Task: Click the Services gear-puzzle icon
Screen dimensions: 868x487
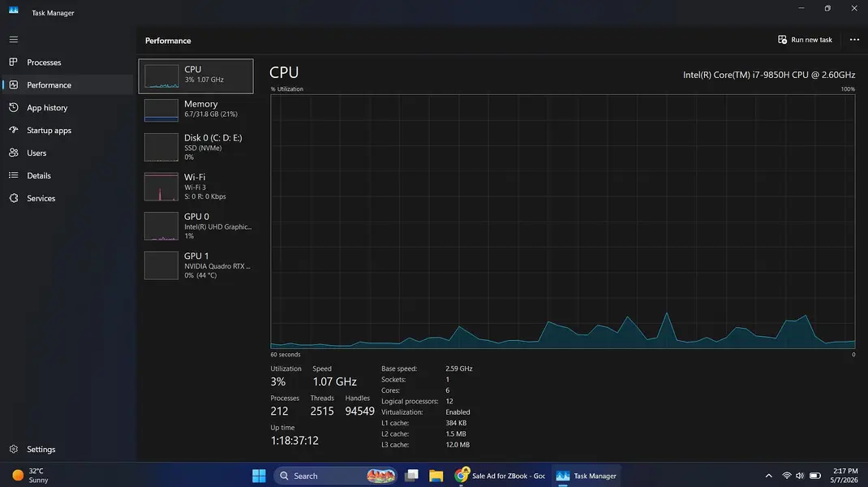Action: click(13, 198)
